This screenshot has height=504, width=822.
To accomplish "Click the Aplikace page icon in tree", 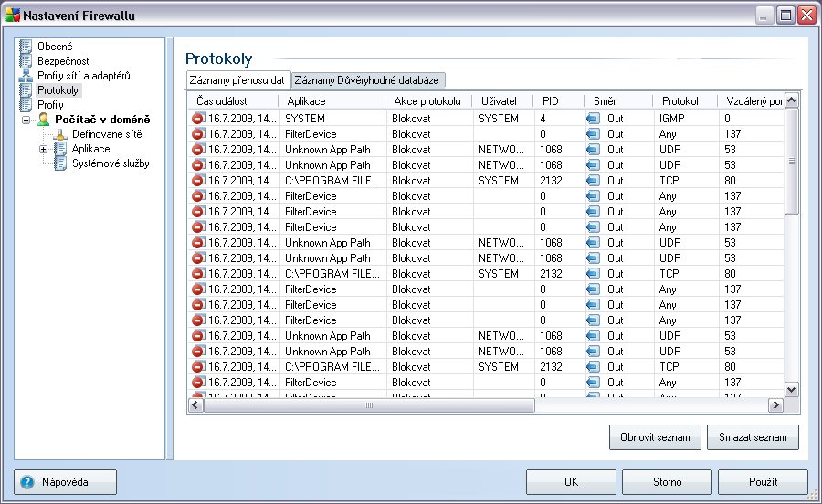I will pyautogui.click(x=61, y=149).
